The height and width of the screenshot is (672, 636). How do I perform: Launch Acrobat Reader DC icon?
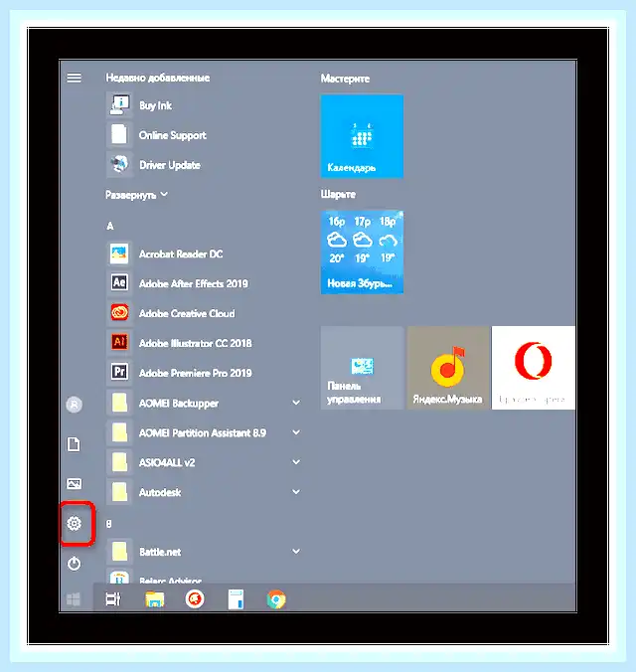[119, 253]
